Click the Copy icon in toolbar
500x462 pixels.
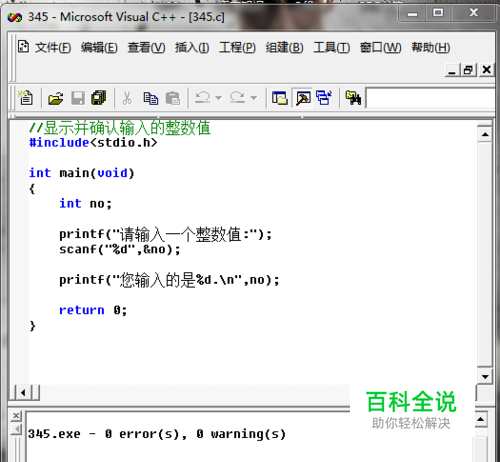click(151, 99)
